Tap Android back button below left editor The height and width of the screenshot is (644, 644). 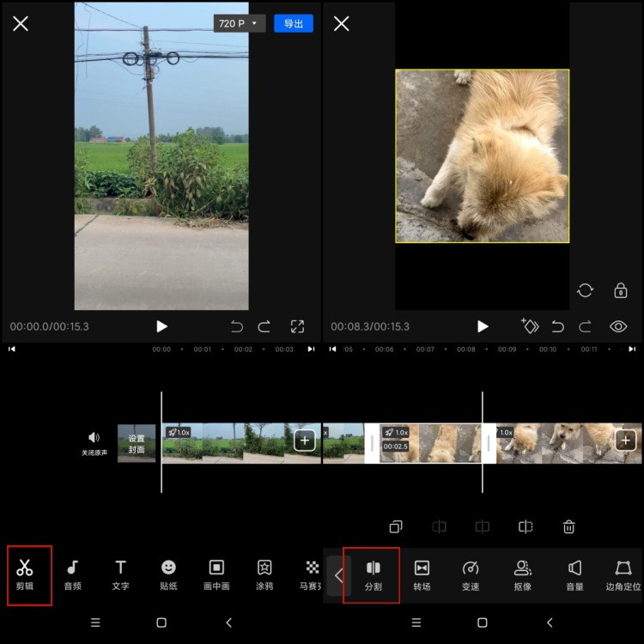[228, 623]
